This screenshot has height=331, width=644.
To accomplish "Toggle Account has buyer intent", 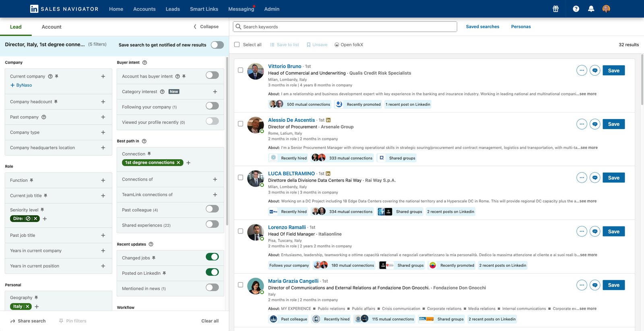I will click(212, 75).
